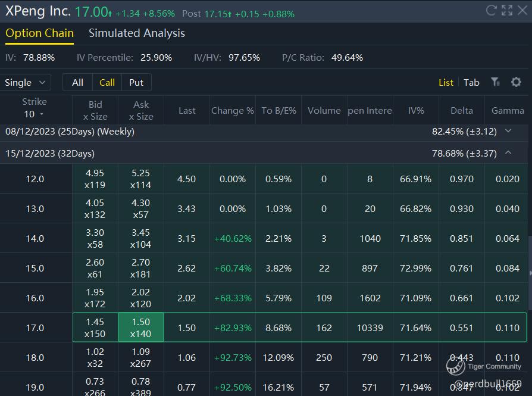The image size is (532, 396).
Task: Open the Single strategy dropdown
Action: click(x=25, y=83)
